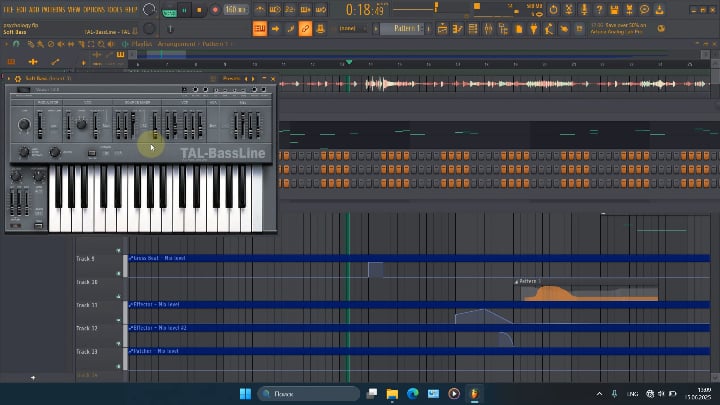Click Arrangement in the Playlist title breadcrumb

176,44
